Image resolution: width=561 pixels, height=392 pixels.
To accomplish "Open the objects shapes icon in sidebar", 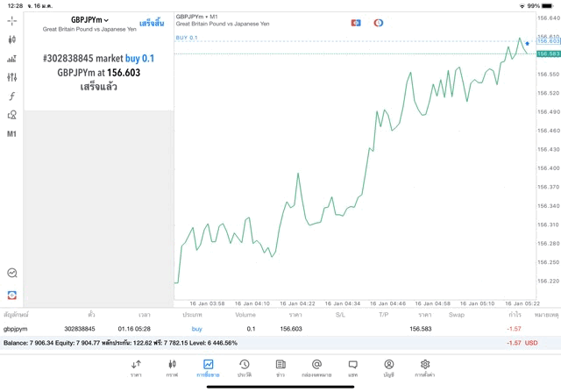I will (x=12, y=115).
